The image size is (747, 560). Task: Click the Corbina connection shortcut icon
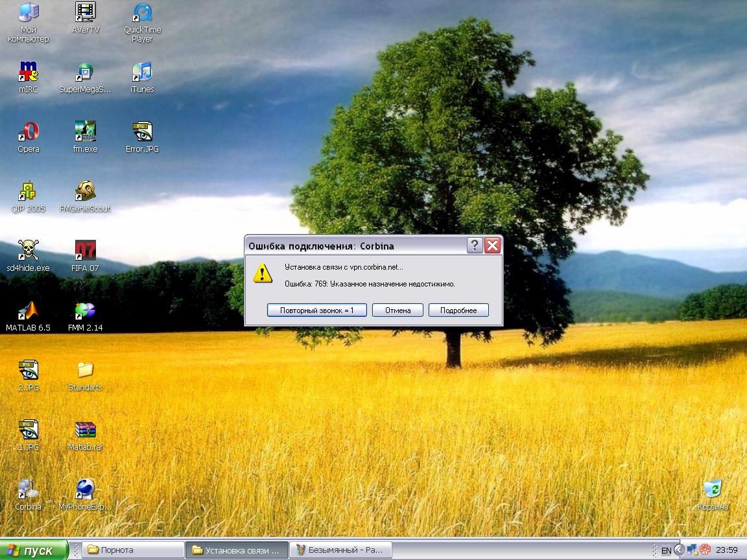pos(28,490)
